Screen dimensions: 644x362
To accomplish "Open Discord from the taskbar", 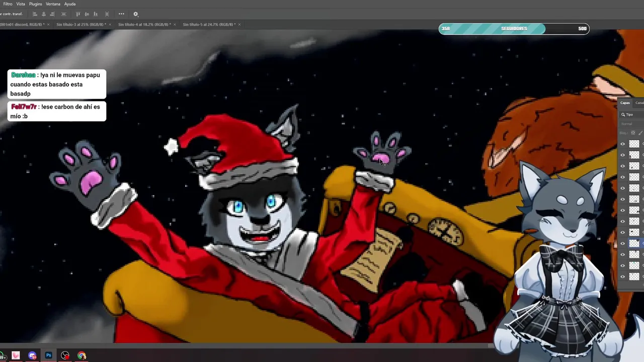I will pos(33,355).
